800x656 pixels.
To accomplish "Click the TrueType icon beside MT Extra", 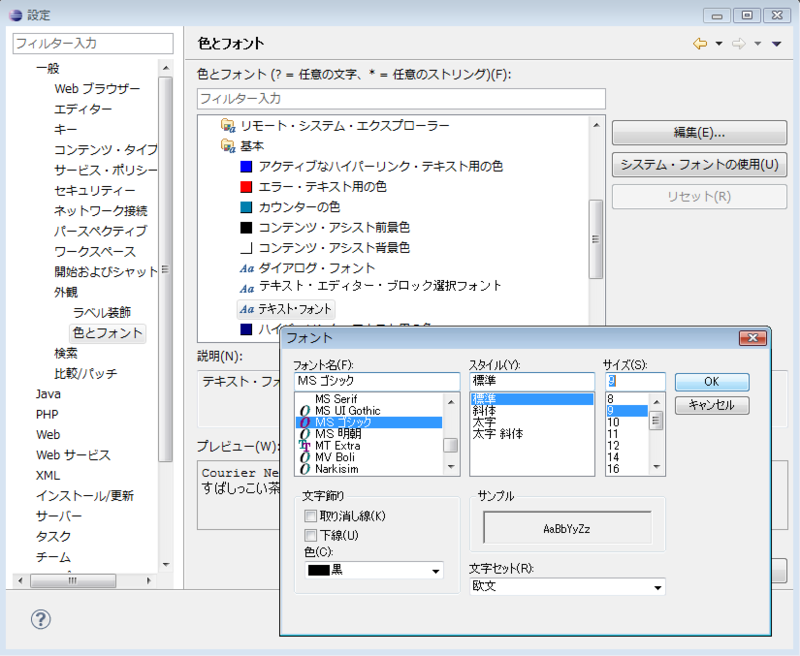I will point(305,446).
